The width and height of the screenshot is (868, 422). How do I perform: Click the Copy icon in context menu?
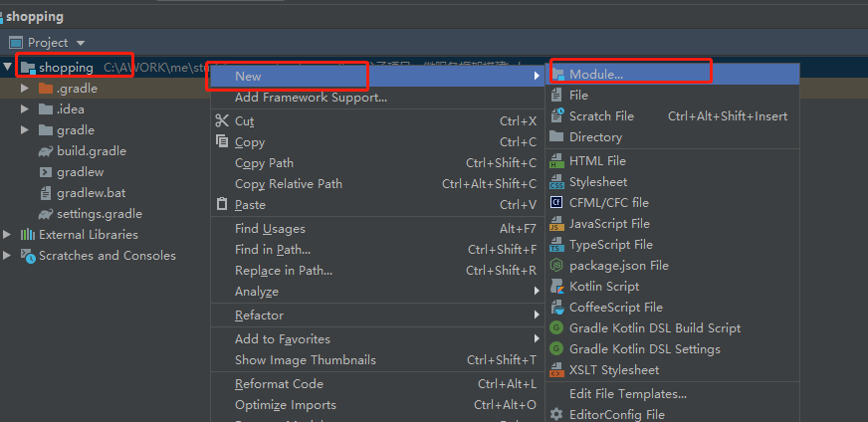coord(222,141)
